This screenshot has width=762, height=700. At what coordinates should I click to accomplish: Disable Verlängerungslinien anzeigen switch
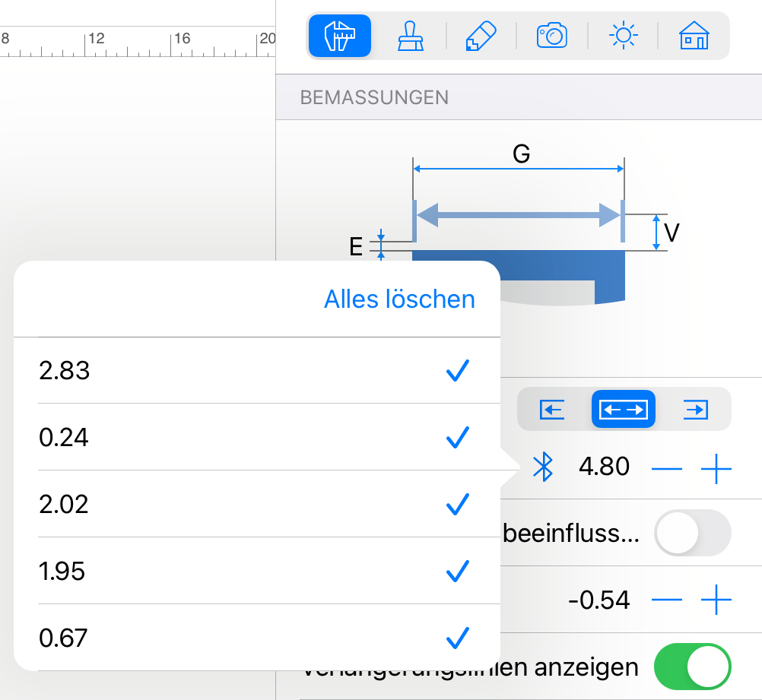[x=692, y=667]
